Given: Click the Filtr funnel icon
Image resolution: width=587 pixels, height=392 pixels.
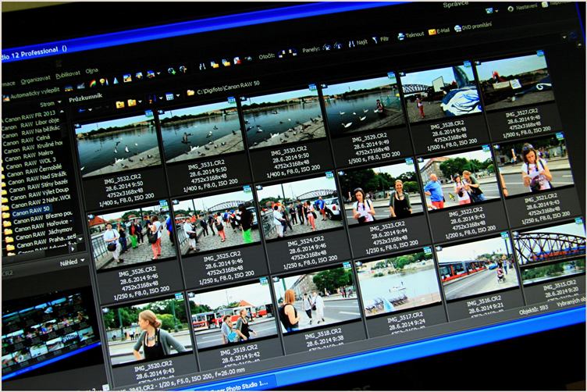Looking at the screenshot, I should pyautogui.click(x=375, y=40).
